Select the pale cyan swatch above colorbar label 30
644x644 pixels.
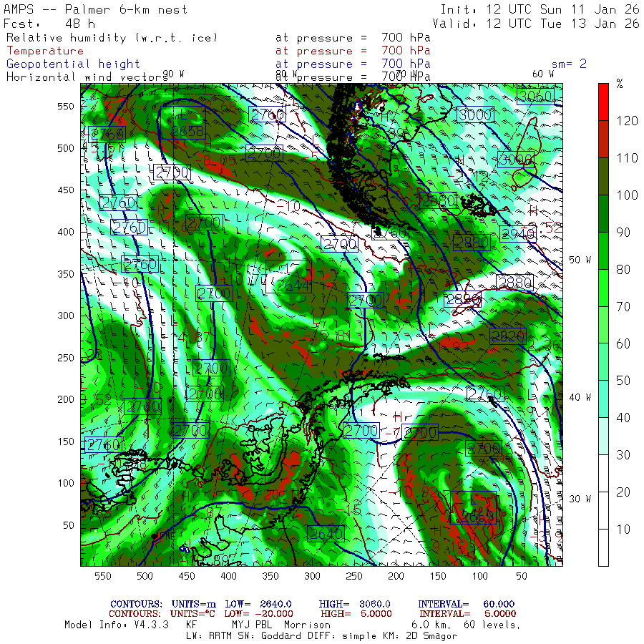point(605,436)
